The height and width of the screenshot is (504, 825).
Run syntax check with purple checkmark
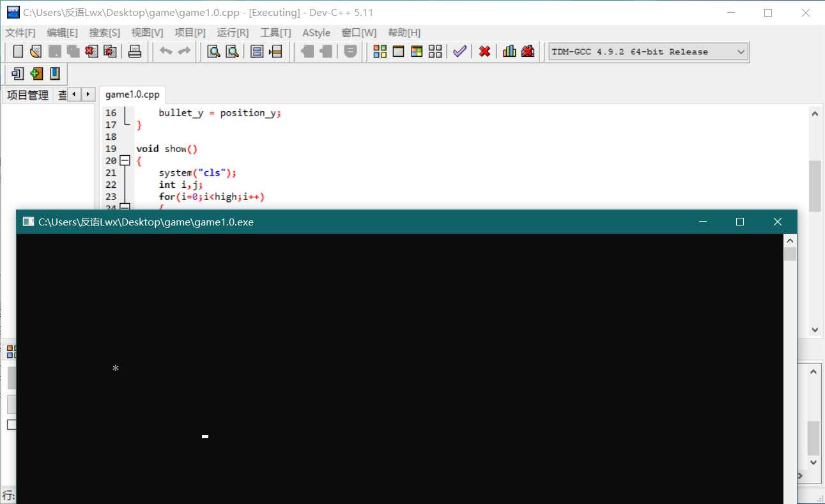(x=459, y=52)
